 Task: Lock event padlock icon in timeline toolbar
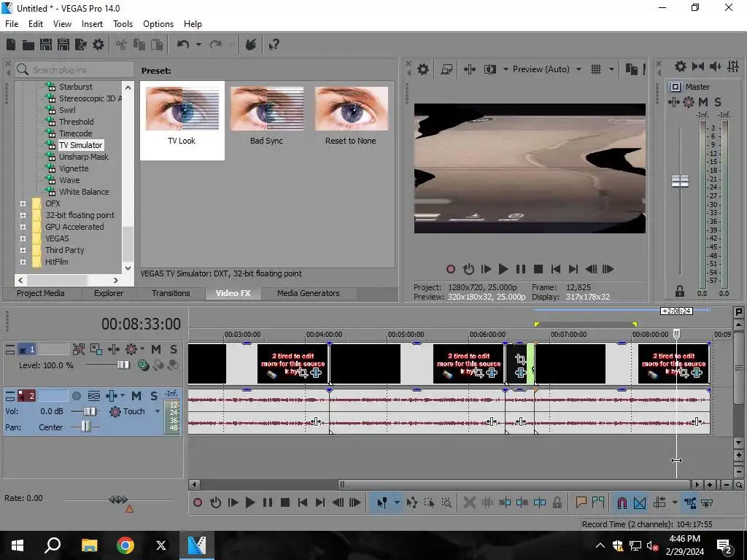[557, 503]
